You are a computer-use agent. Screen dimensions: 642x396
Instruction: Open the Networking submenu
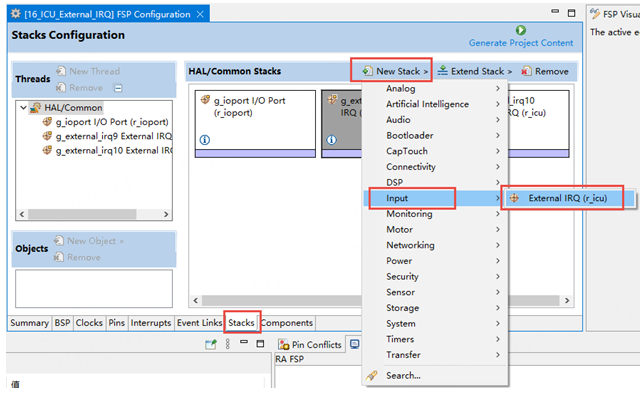coord(435,245)
